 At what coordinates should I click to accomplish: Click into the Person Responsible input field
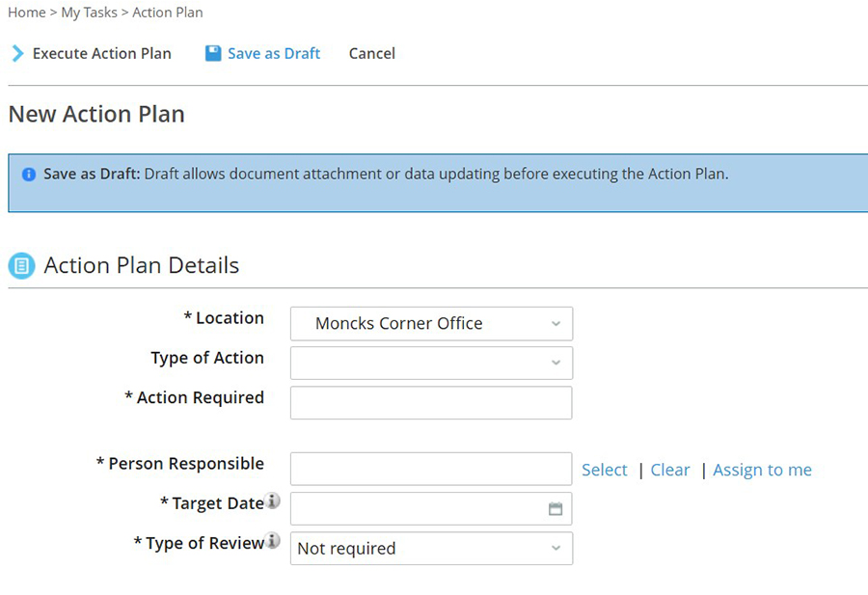(431, 469)
